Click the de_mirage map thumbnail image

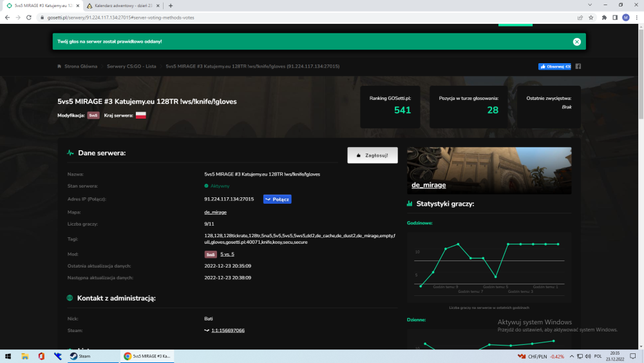pyautogui.click(x=489, y=171)
